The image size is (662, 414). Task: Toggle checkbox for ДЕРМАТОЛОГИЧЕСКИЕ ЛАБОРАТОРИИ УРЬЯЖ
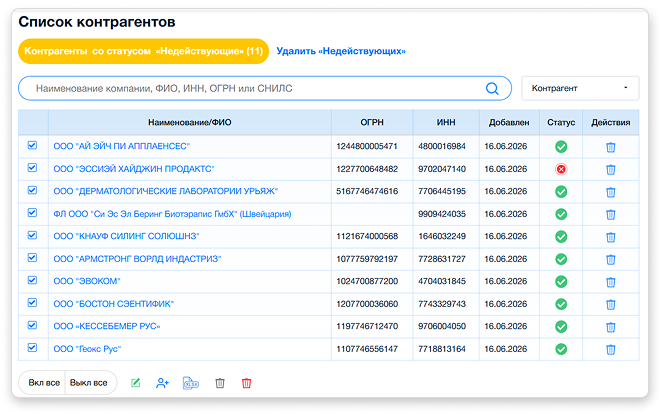[x=32, y=190]
